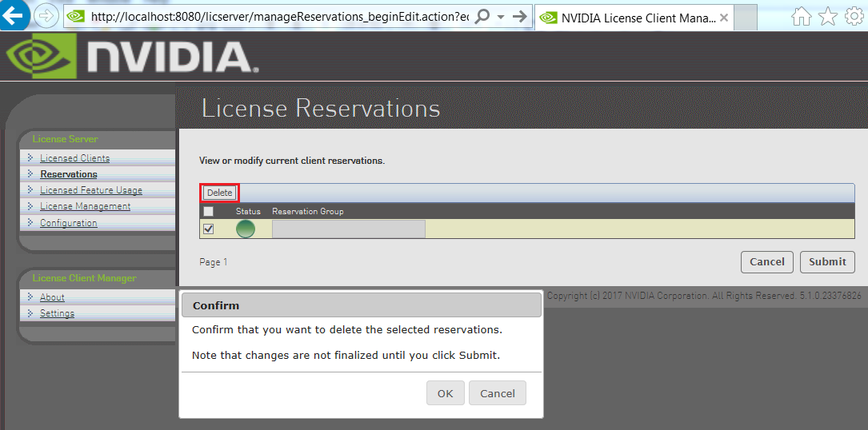
Task: Click the Submit button
Action: (x=827, y=262)
